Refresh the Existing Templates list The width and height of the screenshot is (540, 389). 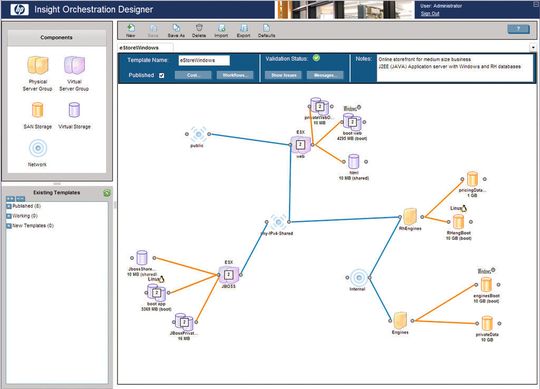(x=107, y=193)
